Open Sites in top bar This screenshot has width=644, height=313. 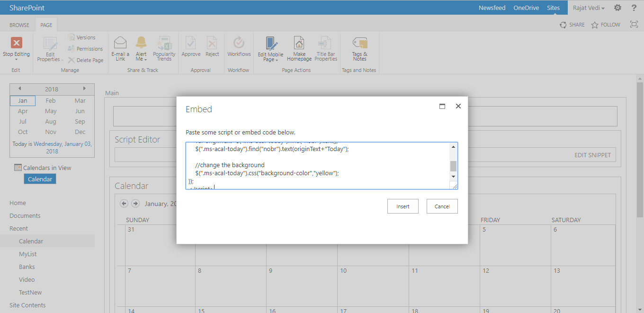[553, 8]
